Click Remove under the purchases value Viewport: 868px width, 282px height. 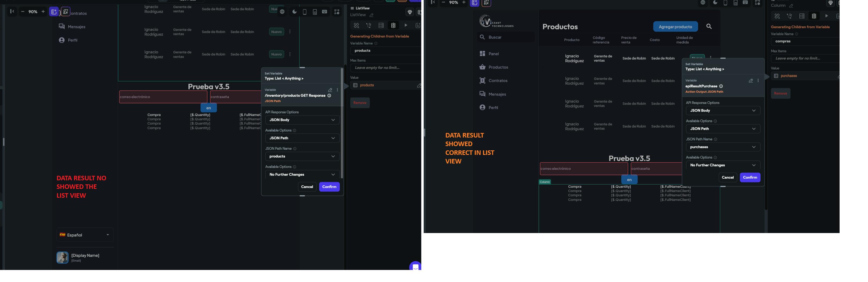coord(780,93)
